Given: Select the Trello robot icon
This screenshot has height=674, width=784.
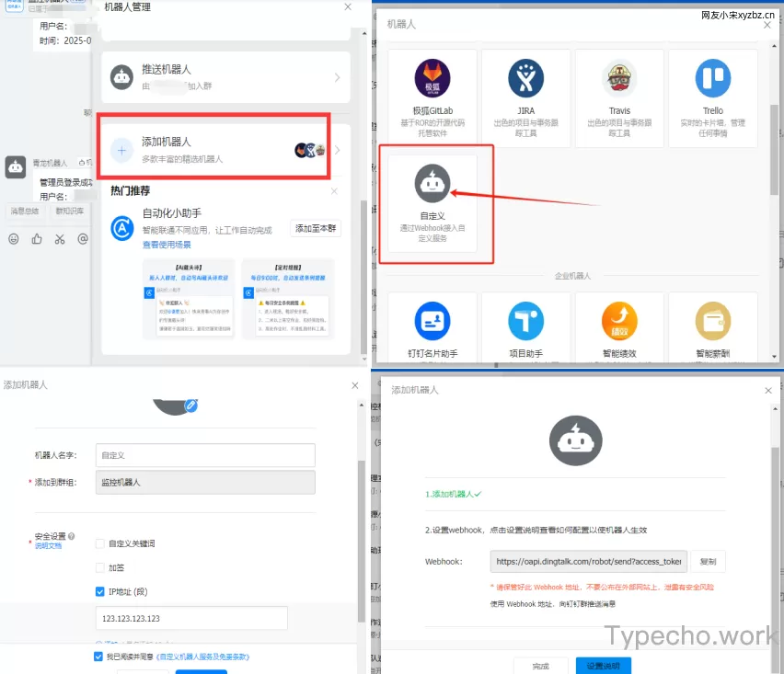Looking at the screenshot, I should pyautogui.click(x=712, y=79).
